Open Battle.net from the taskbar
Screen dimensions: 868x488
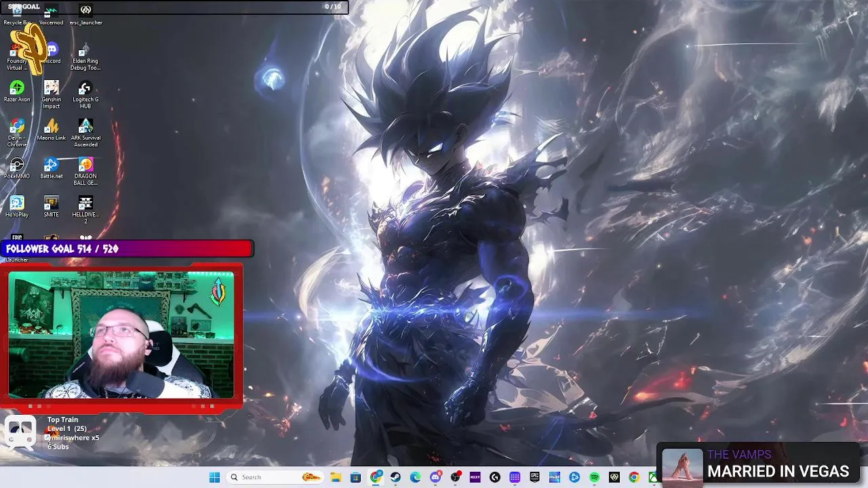[x=574, y=477]
